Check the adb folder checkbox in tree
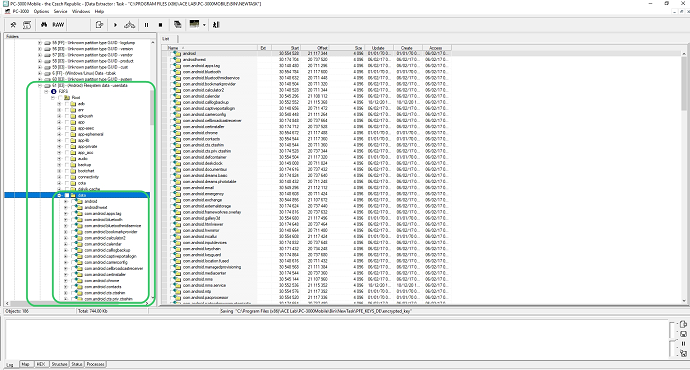690x370 pixels. 67,104
